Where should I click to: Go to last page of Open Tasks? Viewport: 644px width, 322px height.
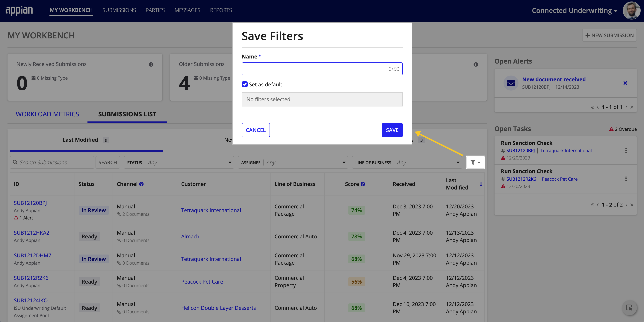tap(632, 205)
